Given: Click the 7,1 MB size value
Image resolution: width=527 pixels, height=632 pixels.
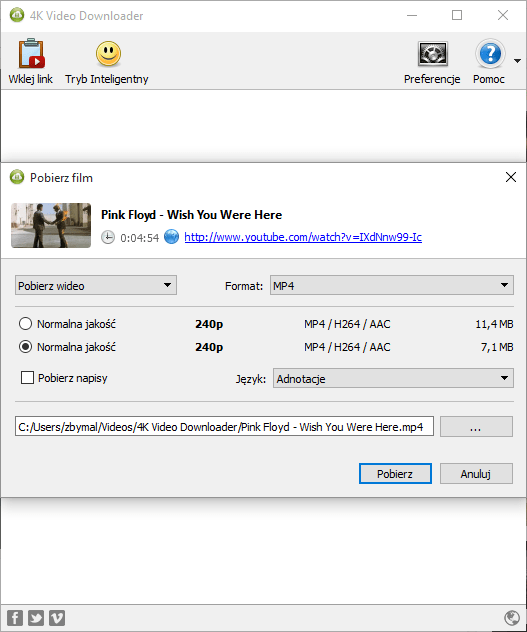Looking at the screenshot, I should coord(497,347).
